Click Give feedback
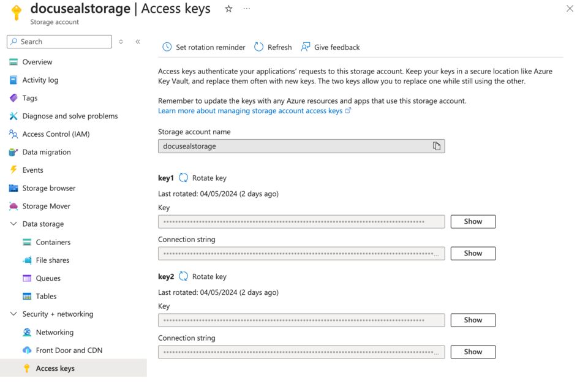 330,47
